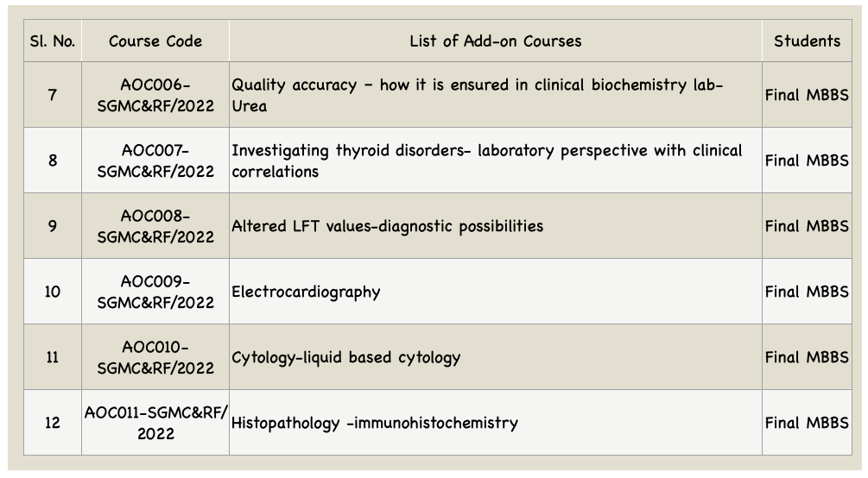868x478 pixels.
Task: Click course code AOC010-SGMC&RF/2022
Action: point(155,357)
